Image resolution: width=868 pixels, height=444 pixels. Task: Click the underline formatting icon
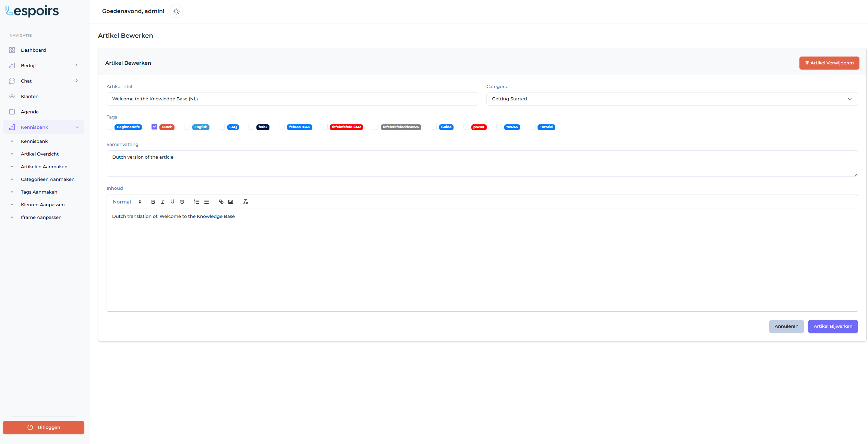172,202
